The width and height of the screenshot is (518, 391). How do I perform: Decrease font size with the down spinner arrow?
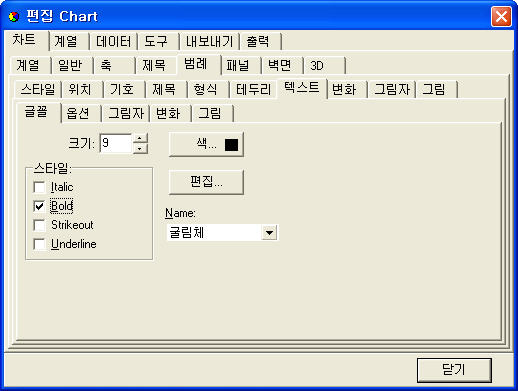click(x=140, y=148)
